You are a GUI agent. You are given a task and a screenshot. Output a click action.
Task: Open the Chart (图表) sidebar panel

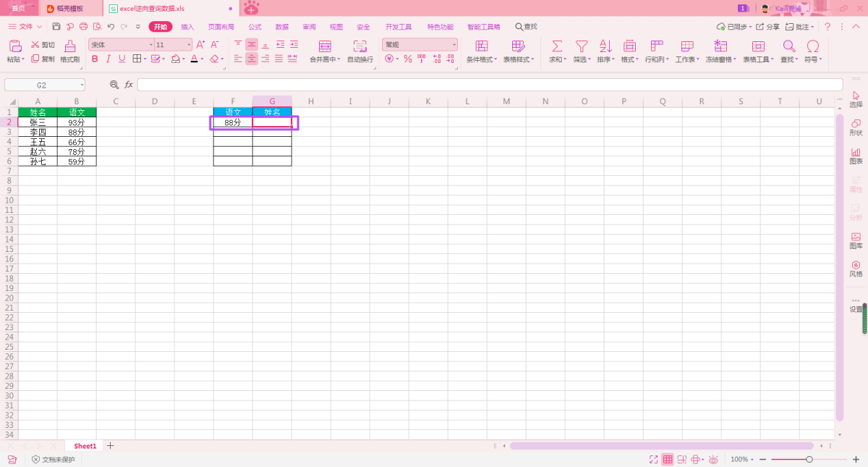tap(856, 156)
